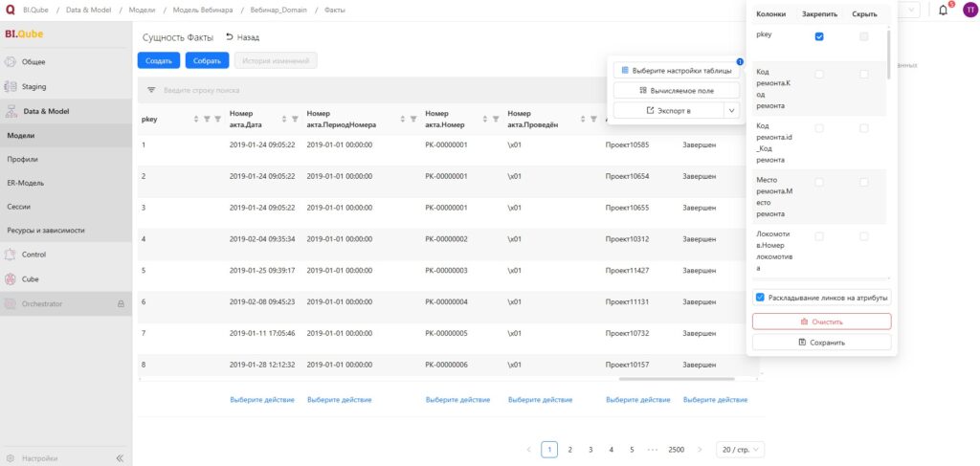
Task: Collapse the sidebar with double-chevron icon
Action: pyautogui.click(x=120, y=458)
